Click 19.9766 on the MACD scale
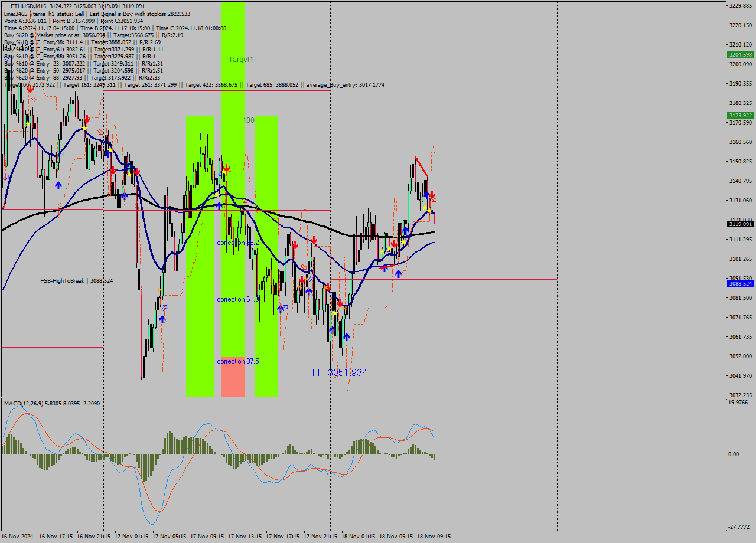Screen dimensions: 756x543 [738, 402]
